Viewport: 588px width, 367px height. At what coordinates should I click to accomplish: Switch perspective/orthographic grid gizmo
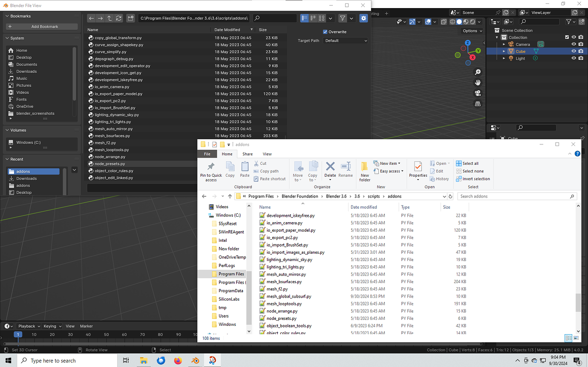pyautogui.click(x=478, y=104)
